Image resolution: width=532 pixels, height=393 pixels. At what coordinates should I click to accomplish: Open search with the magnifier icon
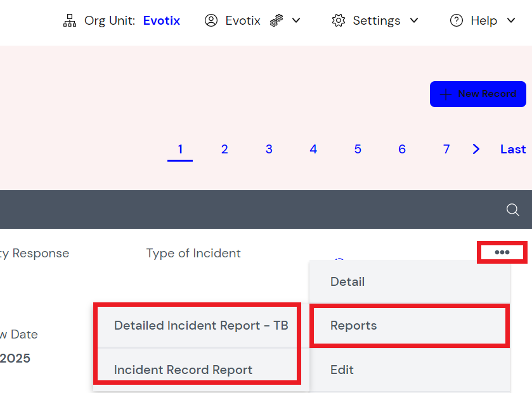click(512, 210)
